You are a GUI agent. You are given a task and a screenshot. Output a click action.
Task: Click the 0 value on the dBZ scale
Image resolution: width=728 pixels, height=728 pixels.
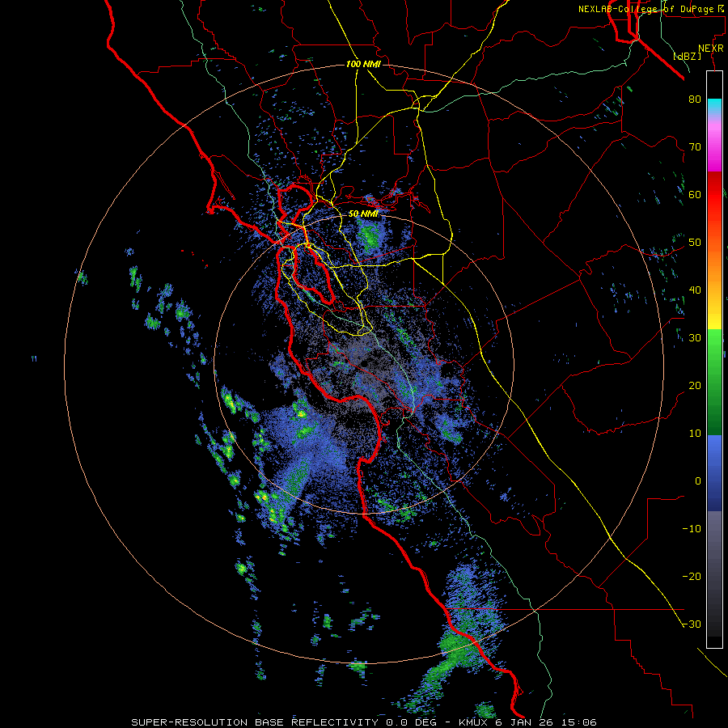point(698,481)
